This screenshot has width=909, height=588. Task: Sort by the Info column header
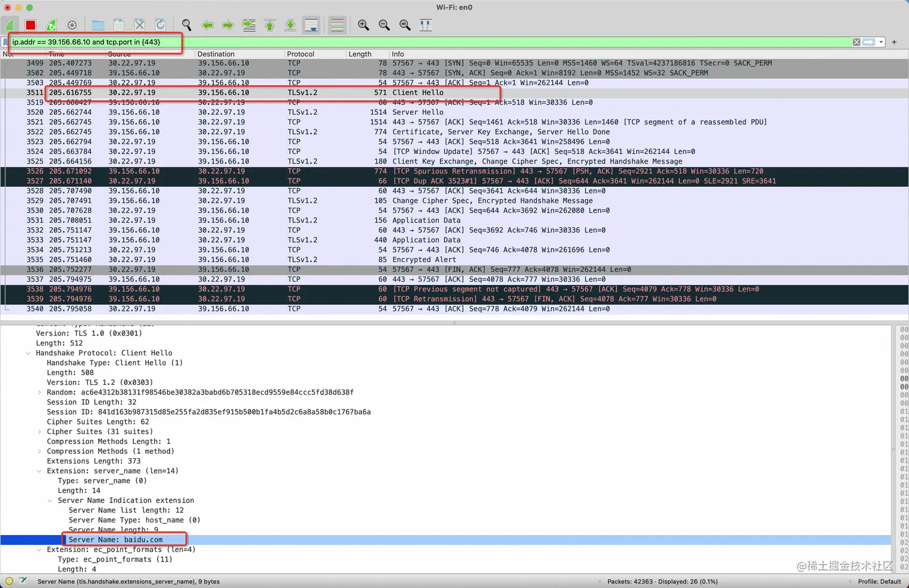(x=648, y=54)
